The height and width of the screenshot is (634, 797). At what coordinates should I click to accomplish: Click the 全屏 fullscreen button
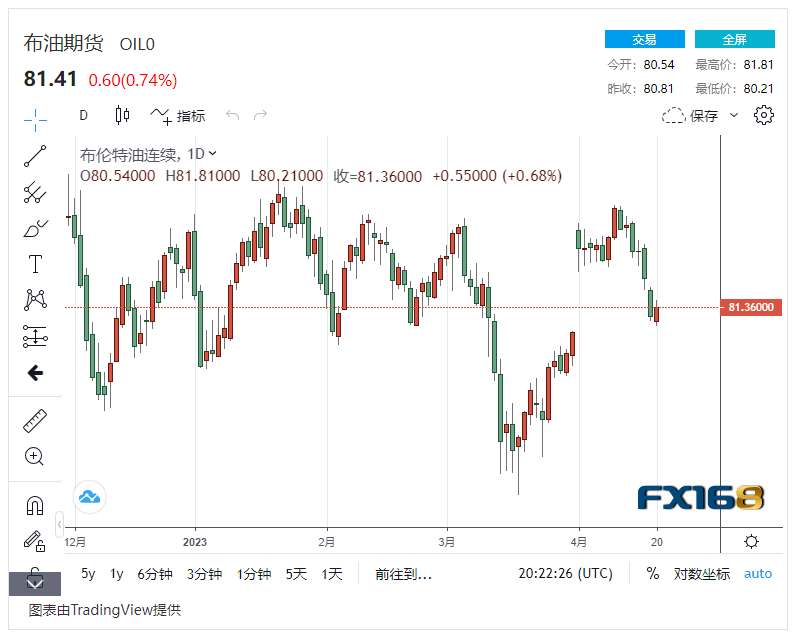click(734, 39)
